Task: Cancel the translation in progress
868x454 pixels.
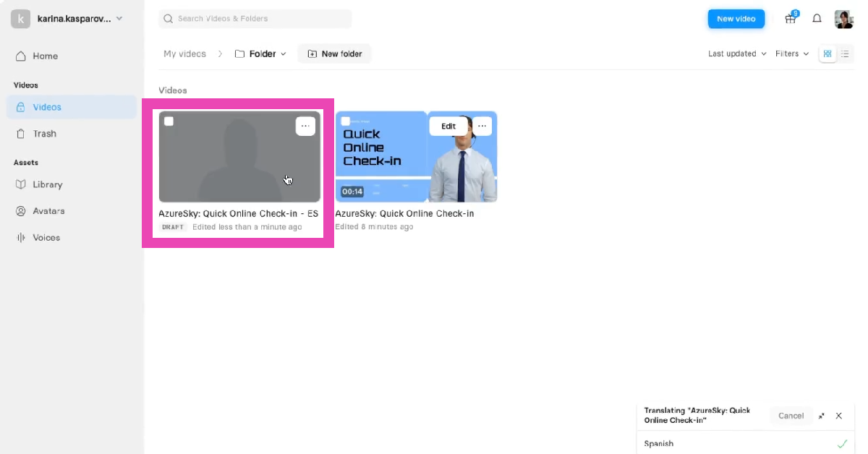Action: (791, 416)
